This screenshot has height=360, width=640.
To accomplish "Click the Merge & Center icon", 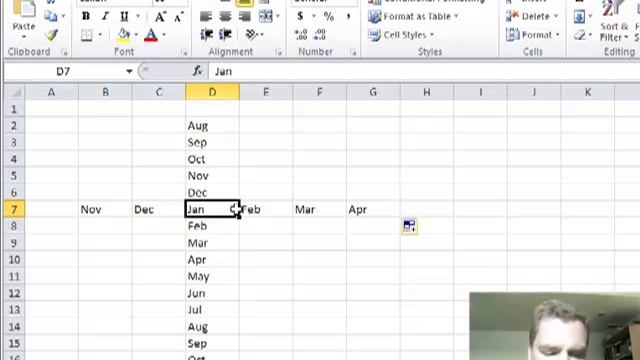I will click(266, 16).
